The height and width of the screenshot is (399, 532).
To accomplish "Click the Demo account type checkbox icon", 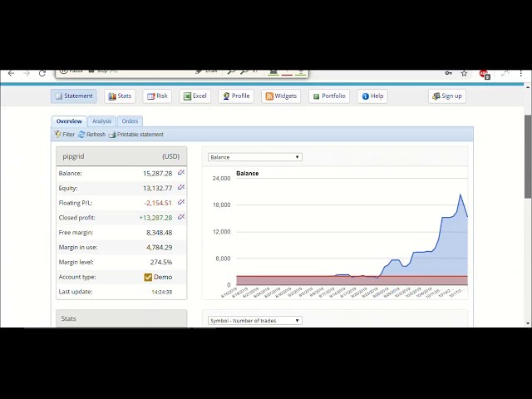I will pyautogui.click(x=148, y=278).
